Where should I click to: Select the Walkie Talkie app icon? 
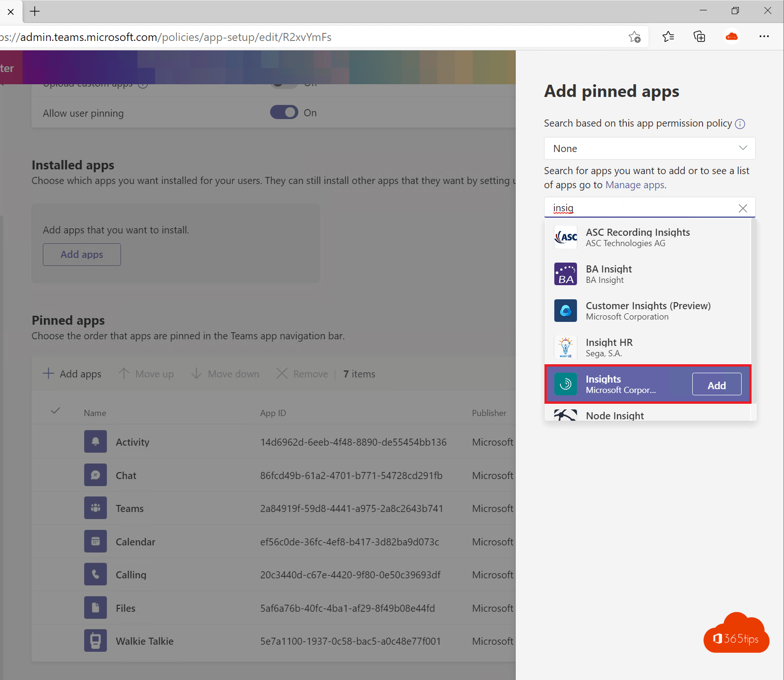tap(95, 640)
